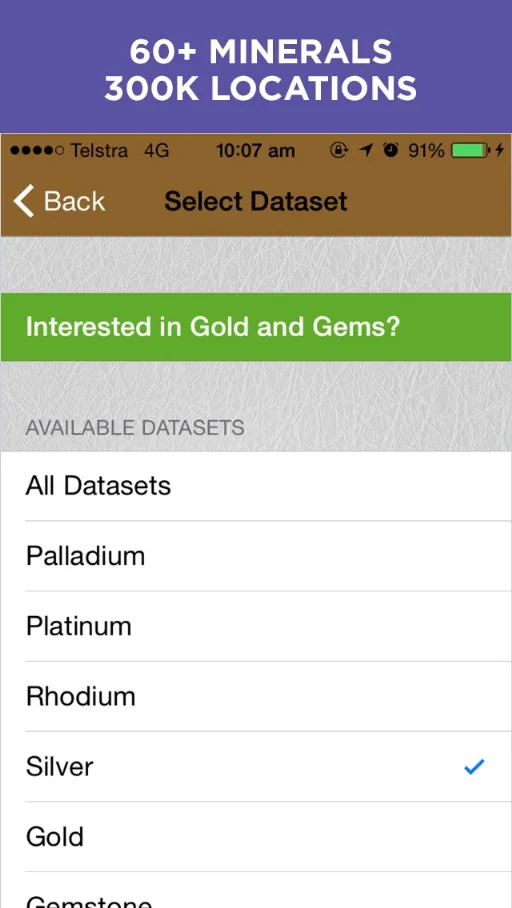Tap the Telstra 4G carrier label
The width and height of the screenshot is (512, 908).
click(x=119, y=151)
